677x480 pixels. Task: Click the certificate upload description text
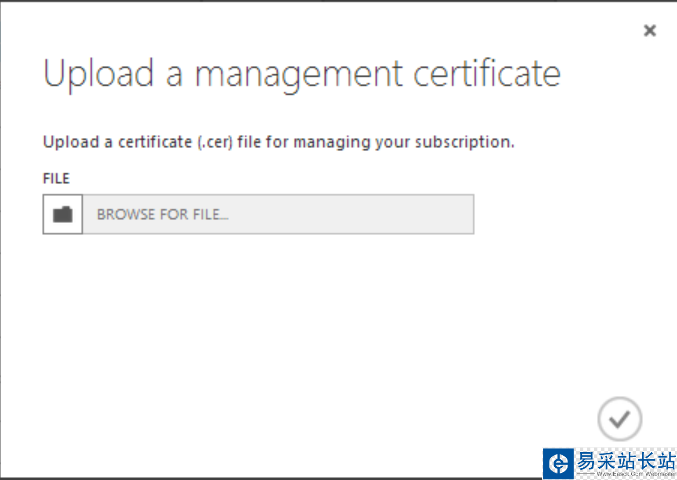pyautogui.click(x=278, y=142)
